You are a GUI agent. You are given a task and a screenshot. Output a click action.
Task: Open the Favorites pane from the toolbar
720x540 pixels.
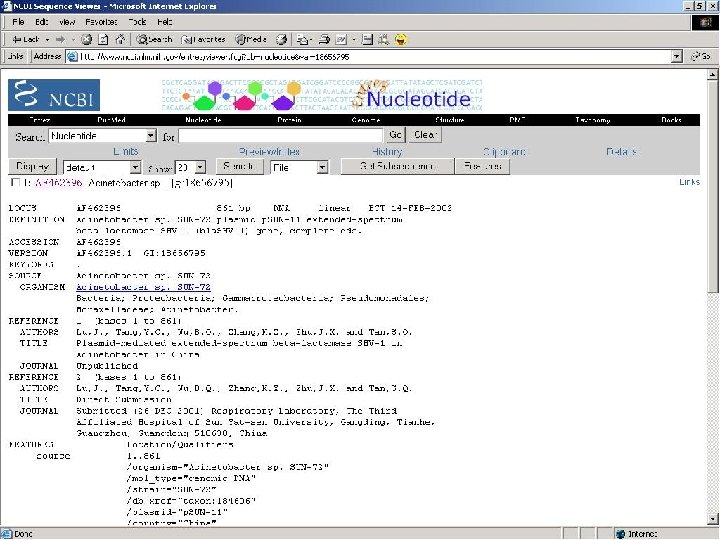tap(203, 39)
